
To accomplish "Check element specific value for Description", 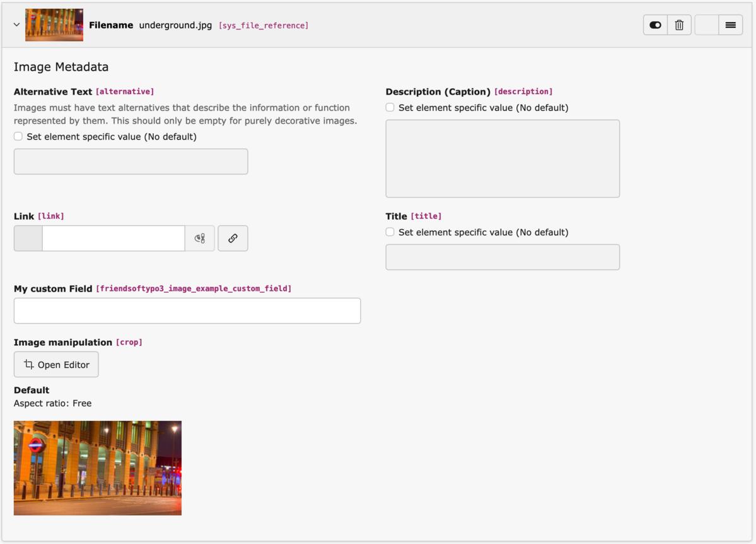I will (x=389, y=107).
